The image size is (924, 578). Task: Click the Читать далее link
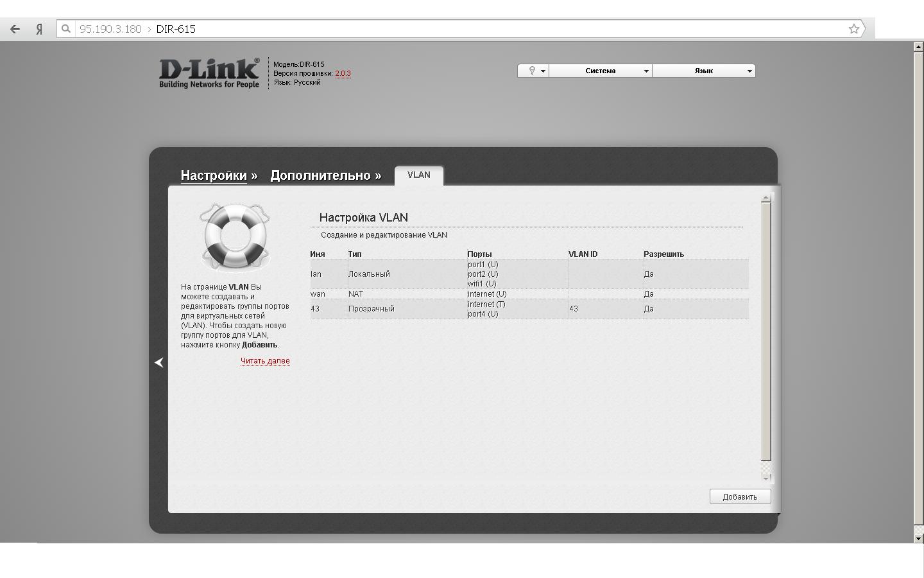pyautogui.click(x=265, y=361)
